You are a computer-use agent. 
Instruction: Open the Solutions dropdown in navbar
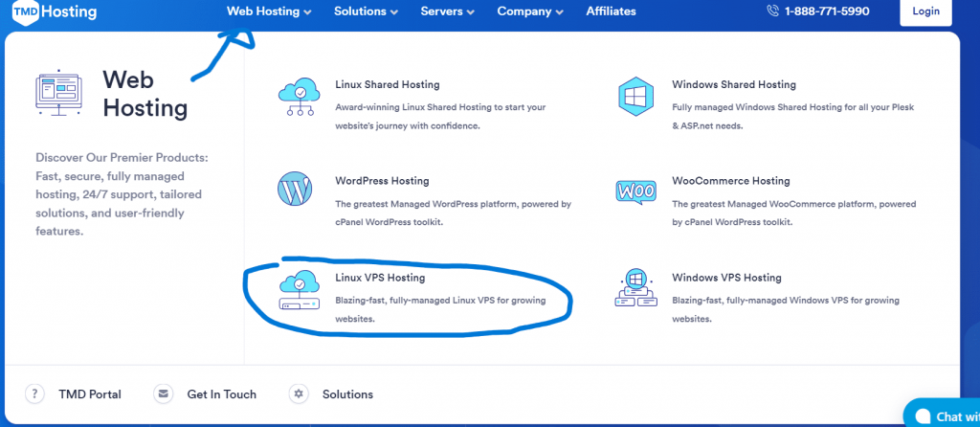(x=366, y=11)
